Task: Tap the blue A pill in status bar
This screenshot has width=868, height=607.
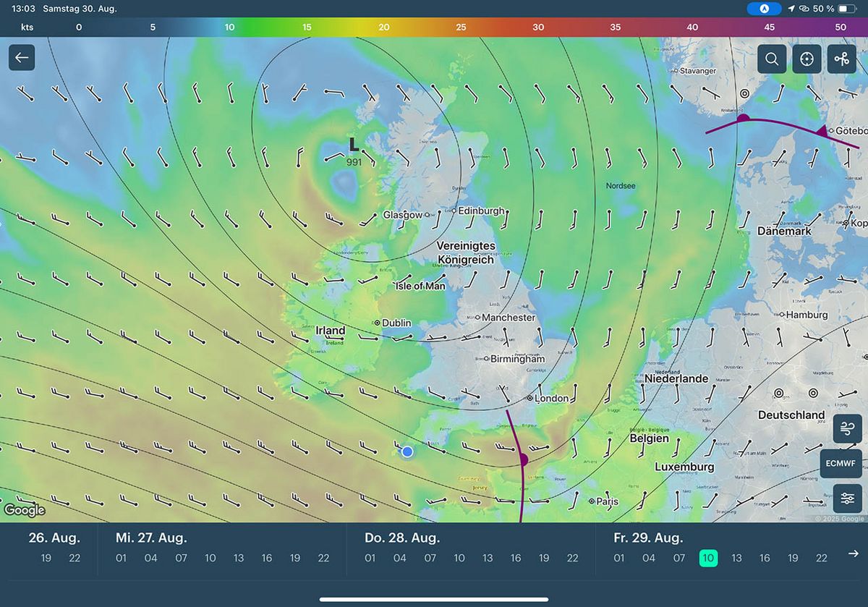Action: click(765, 9)
